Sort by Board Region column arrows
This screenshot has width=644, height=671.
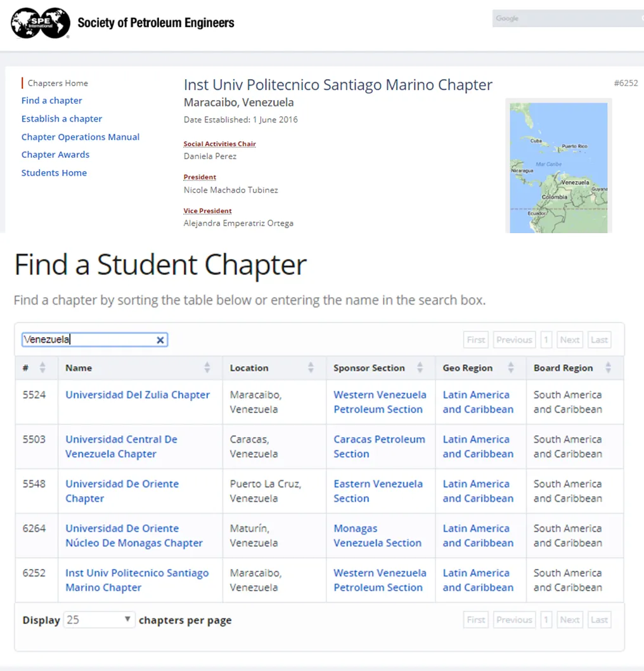(x=608, y=367)
